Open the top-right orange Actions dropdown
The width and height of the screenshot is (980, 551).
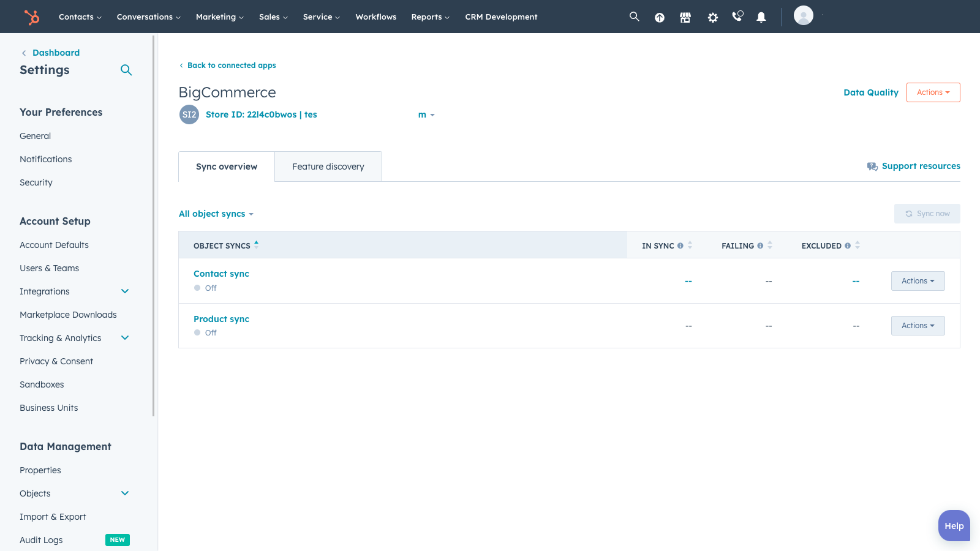tap(933, 92)
